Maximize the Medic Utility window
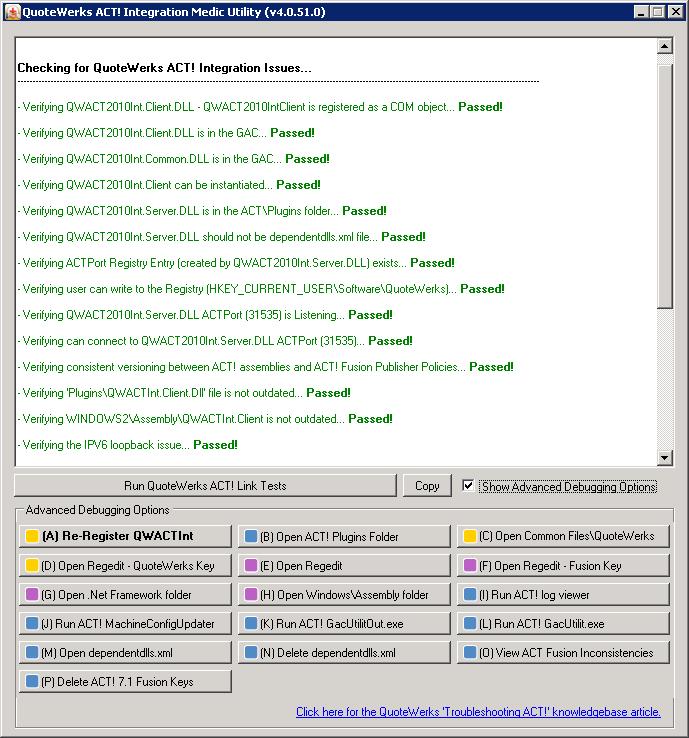Image resolution: width=689 pixels, height=738 pixels. coord(657,12)
